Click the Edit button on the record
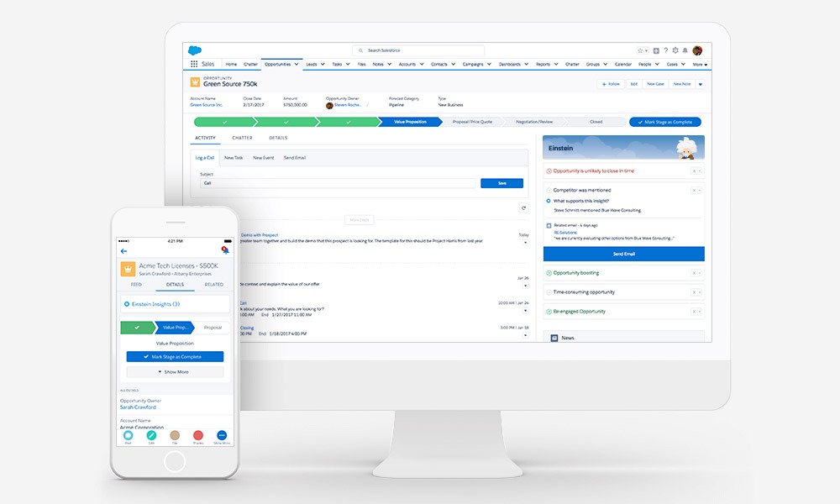The image size is (840, 504). [633, 84]
